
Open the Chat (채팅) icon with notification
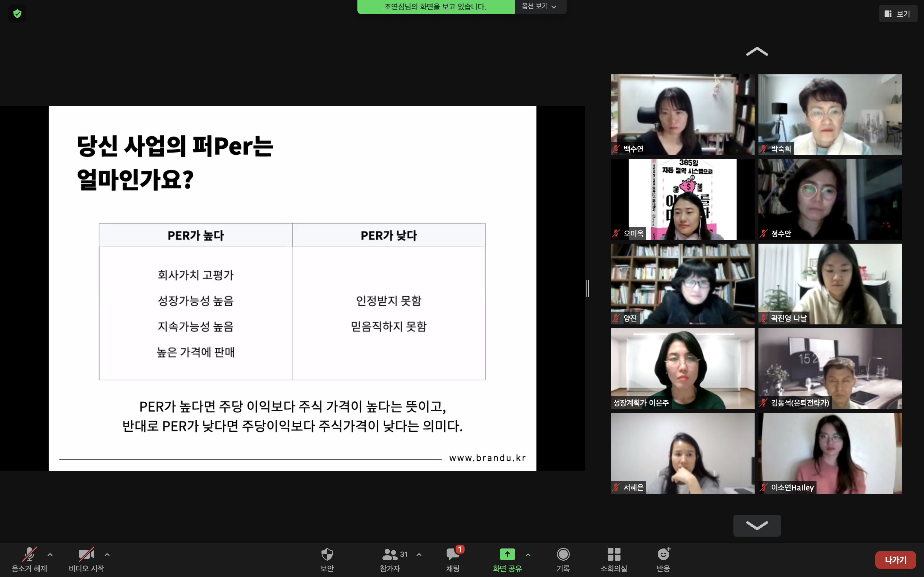point(453,555)
